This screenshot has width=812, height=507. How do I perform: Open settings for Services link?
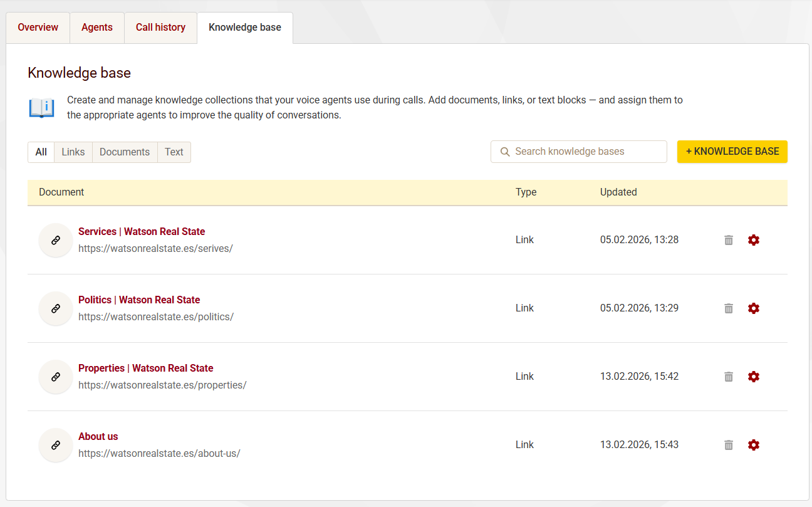coord(754,240)
